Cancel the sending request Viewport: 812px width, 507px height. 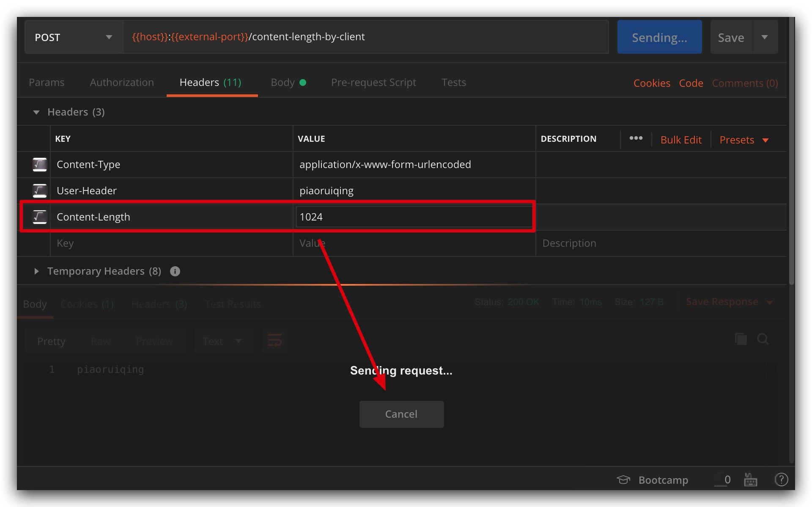coord(401,414)
